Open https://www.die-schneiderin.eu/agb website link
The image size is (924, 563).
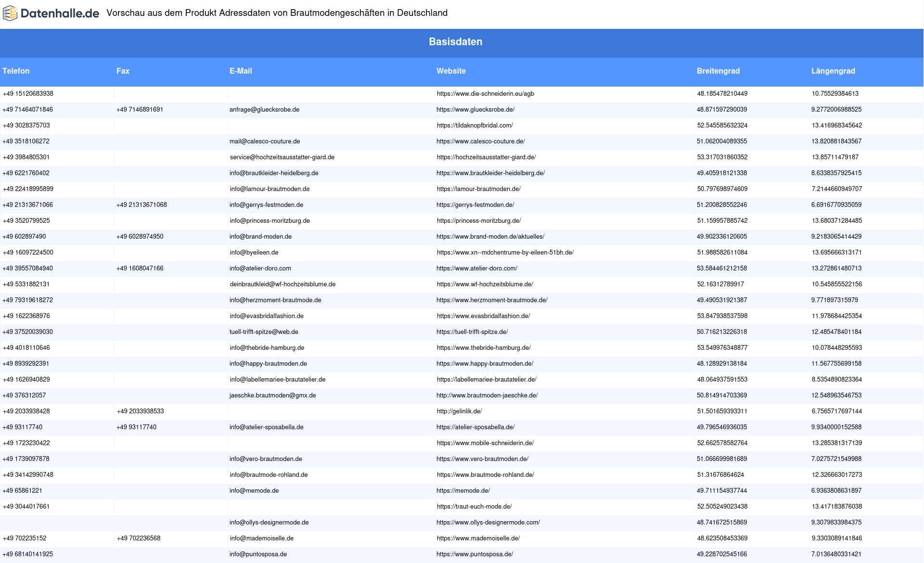[x=485, y=94]
